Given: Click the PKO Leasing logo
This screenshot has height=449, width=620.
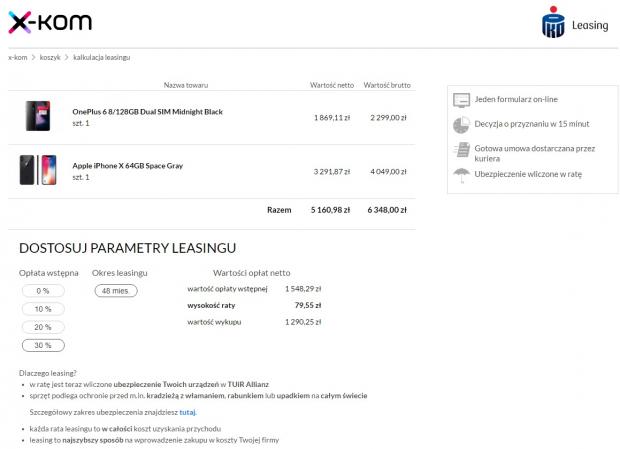Looking at the screenshot, I should (x=575, y=22).
